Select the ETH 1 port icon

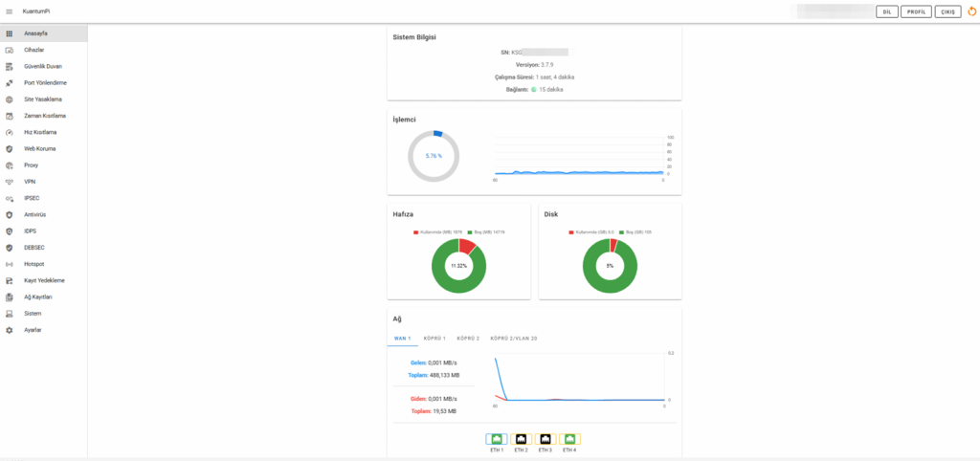pos(496,439)
